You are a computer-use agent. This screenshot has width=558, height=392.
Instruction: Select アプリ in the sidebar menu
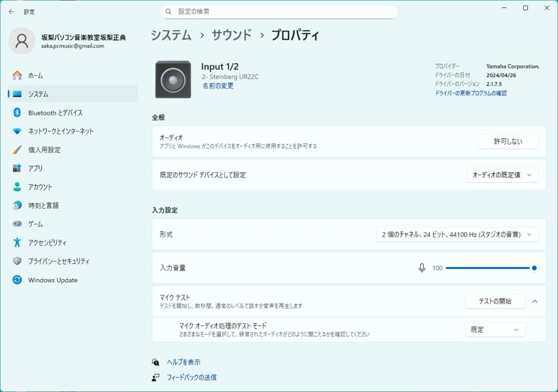coord(35,168)
